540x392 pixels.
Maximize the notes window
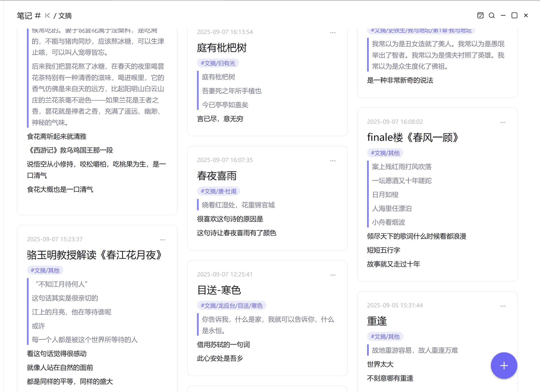pyautogui.click(x=514, y=15)
